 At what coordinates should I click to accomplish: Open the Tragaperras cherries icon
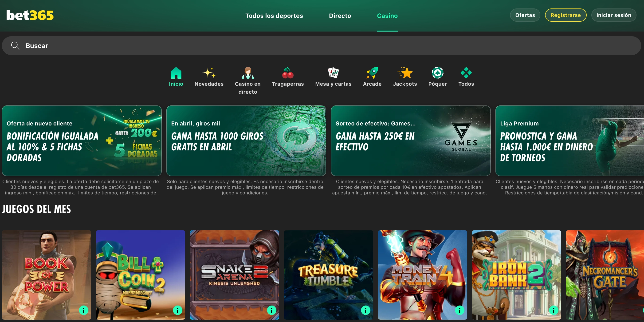tap(288, 73)
